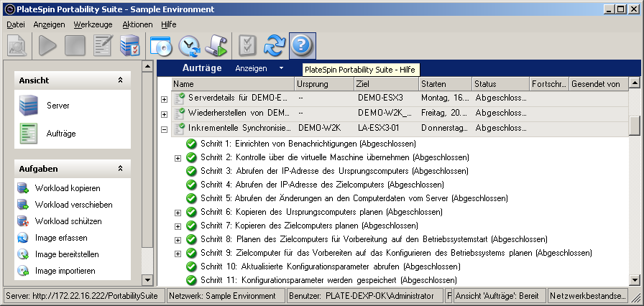Click the edit notepad with pencil icon
This screenshot has width=644, height=306.
tap(103, 45)
